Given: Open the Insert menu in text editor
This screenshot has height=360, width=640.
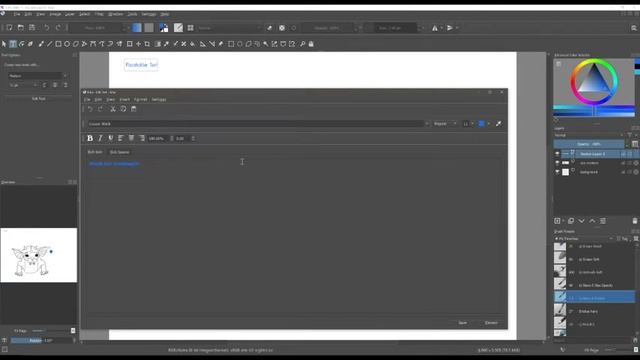Looking at the screenshot, I should click(124, 100).
